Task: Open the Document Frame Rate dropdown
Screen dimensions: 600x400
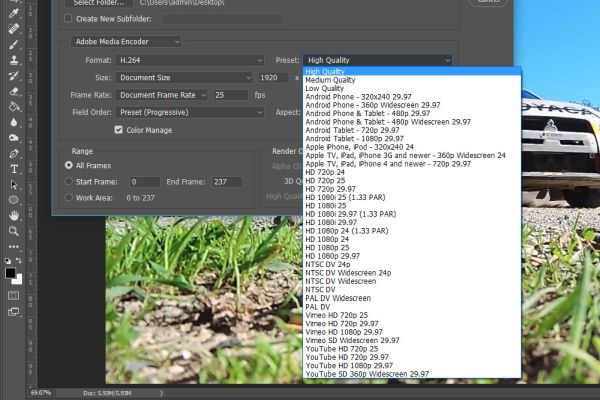Action: pos(161,95)
